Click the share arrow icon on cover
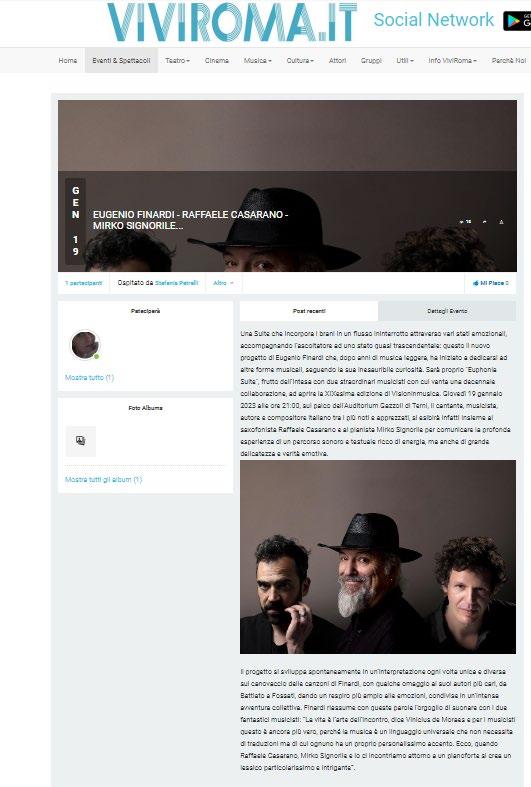The height and width of the screenshot is (787, 531). pyautogui.click(x=485, y=221)
